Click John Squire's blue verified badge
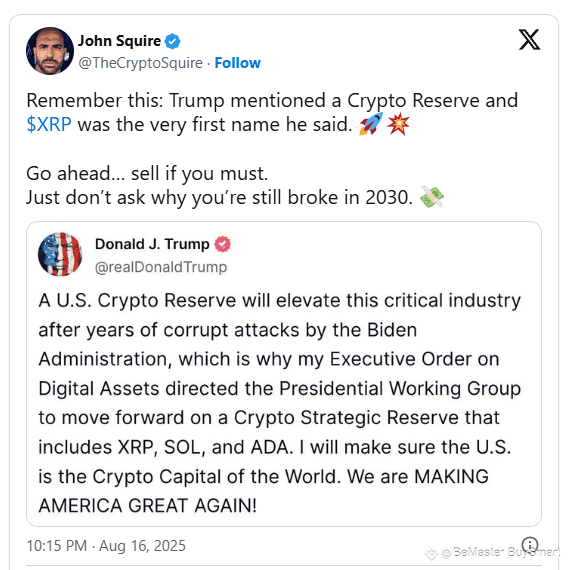 [x=172, y=41]
